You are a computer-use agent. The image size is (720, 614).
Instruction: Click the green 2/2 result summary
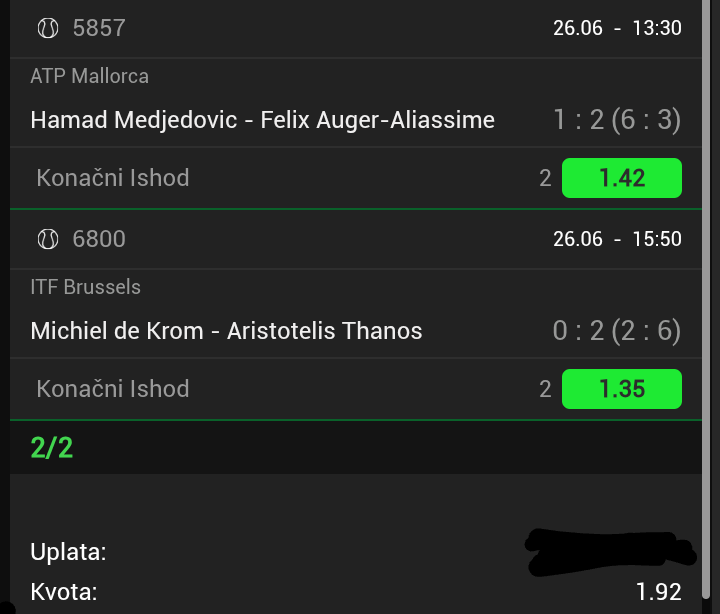52,448
